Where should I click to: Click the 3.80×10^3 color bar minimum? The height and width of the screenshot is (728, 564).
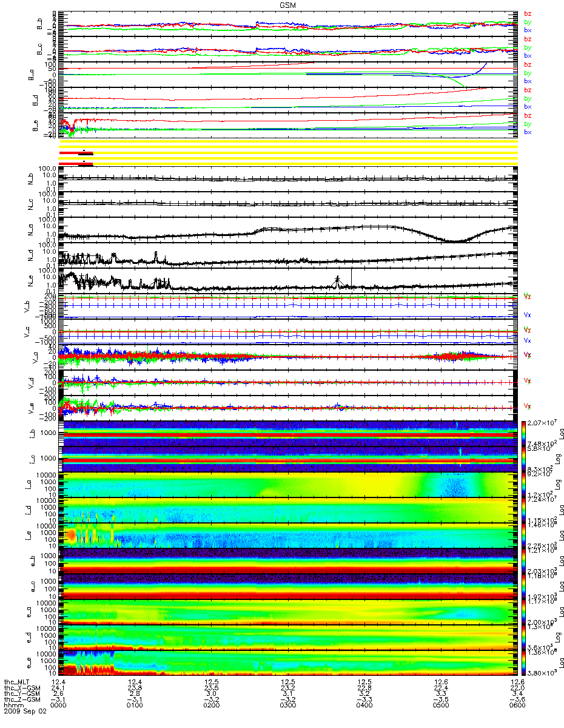[x=542, y=674]
